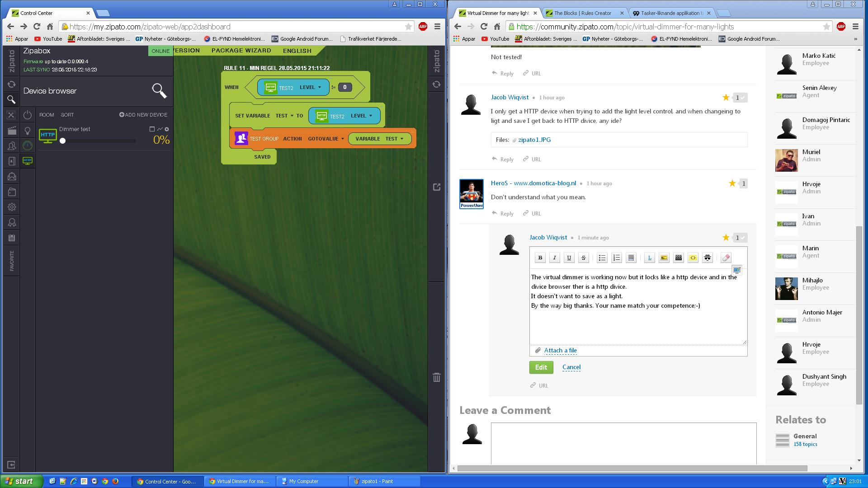The image size is (868, 488).
Task: Click the Attach a file link
Action: click(x=560, y=350)
